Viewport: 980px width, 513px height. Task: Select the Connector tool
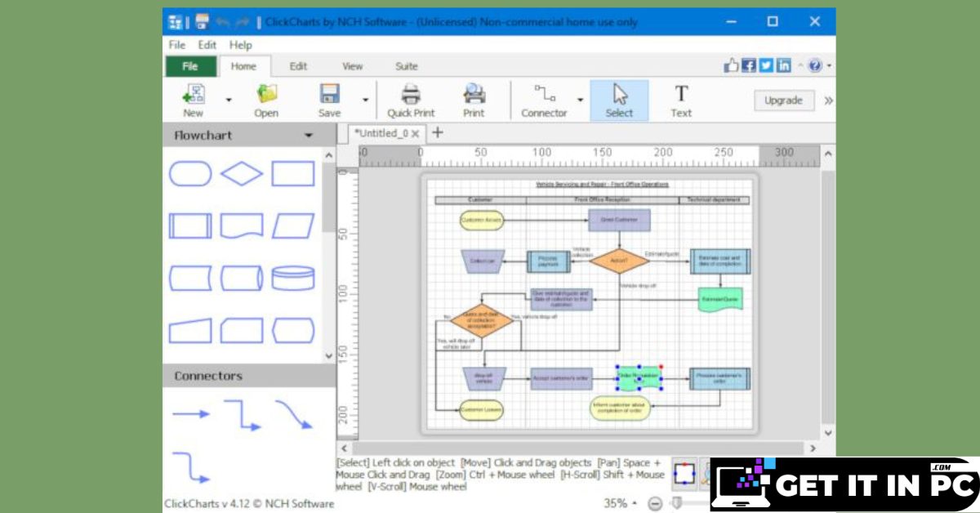click(544, 100)
